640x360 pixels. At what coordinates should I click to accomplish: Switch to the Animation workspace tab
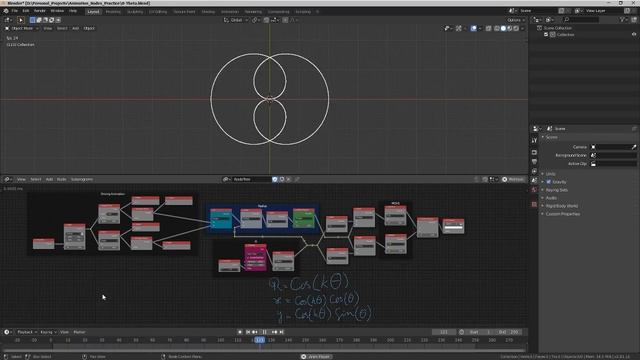click(230, 12)
